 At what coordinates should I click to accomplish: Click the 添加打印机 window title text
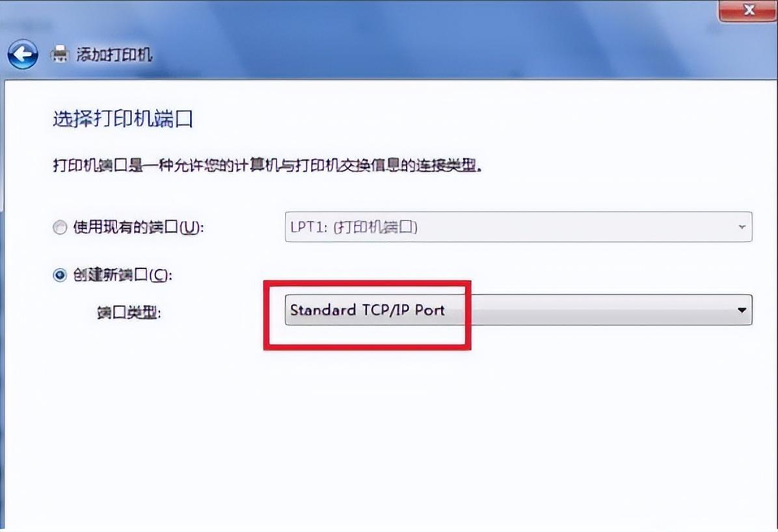(114, 55)
